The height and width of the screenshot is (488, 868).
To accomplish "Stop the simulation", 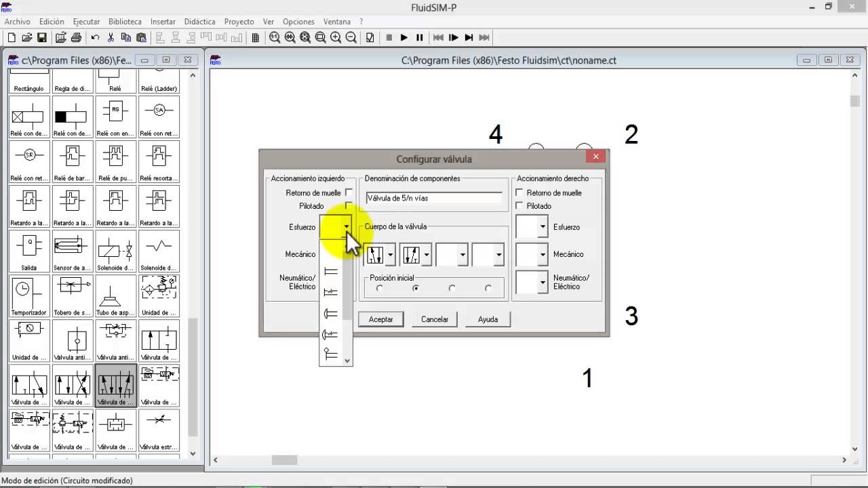I will pos(389,38).
